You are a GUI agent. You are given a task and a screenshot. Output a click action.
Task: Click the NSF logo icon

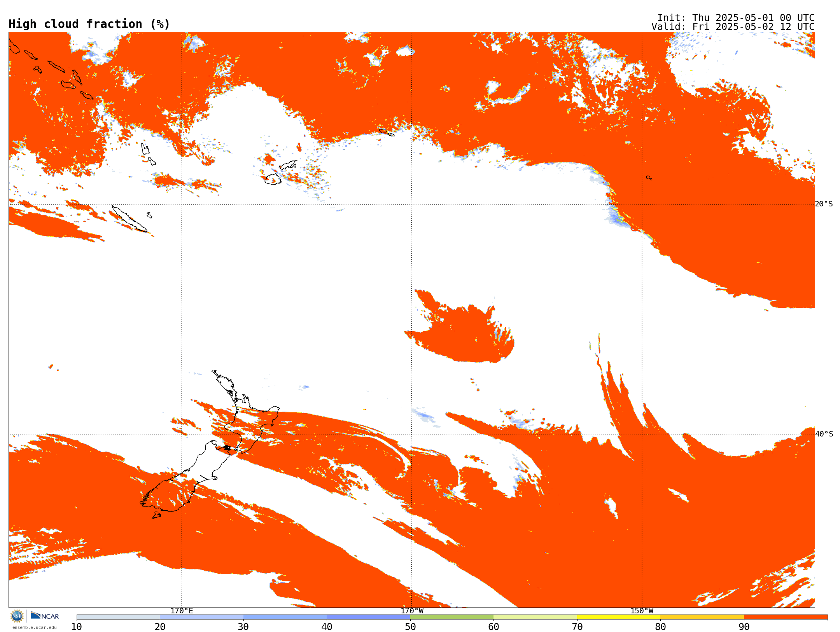(x=17, y=616)
